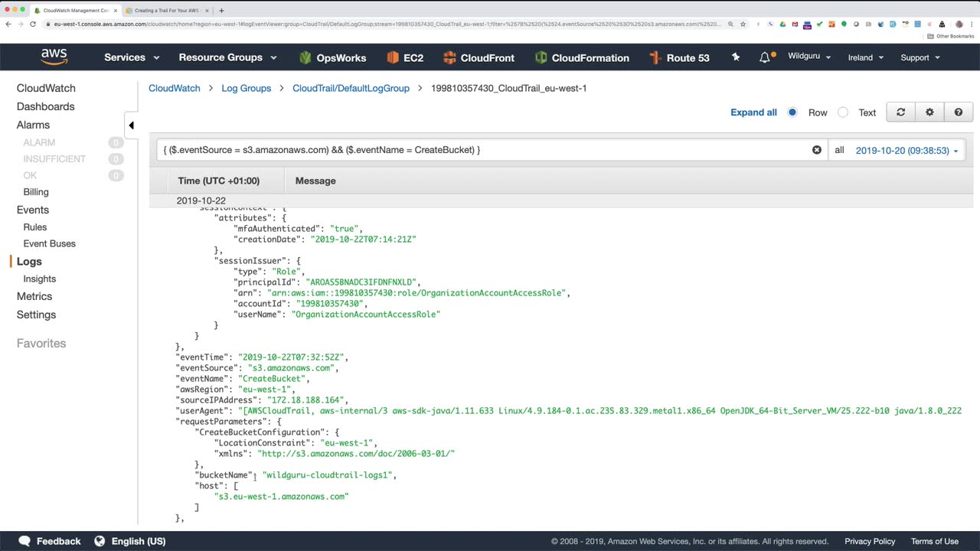Open a new browser tab

(x=221, y=11)
